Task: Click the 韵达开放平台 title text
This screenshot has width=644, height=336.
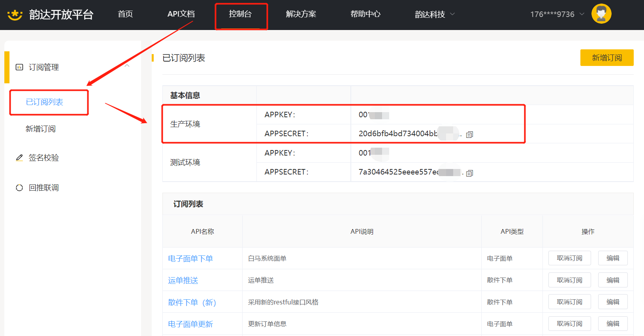Action: [61, 15]
